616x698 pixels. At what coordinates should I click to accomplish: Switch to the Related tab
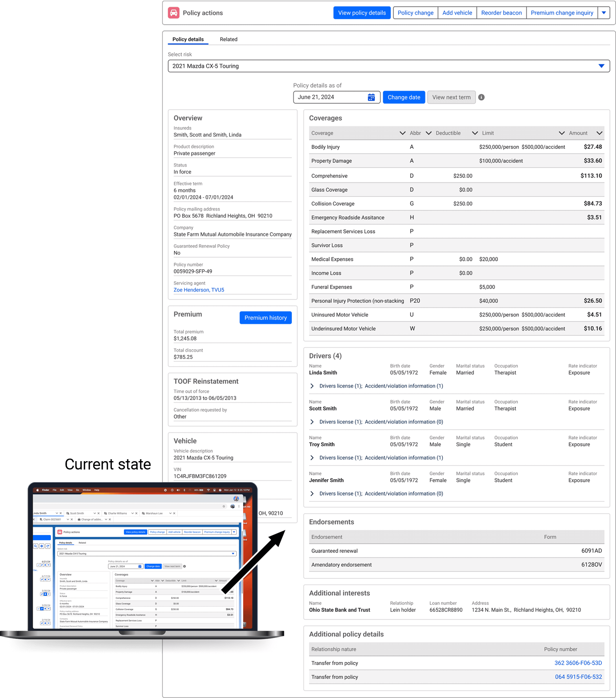(228, 39)
